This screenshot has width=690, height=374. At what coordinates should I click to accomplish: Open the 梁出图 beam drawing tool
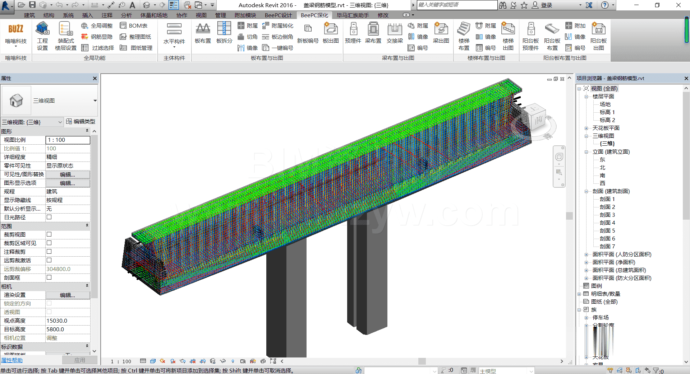click(x=440, y=33)
